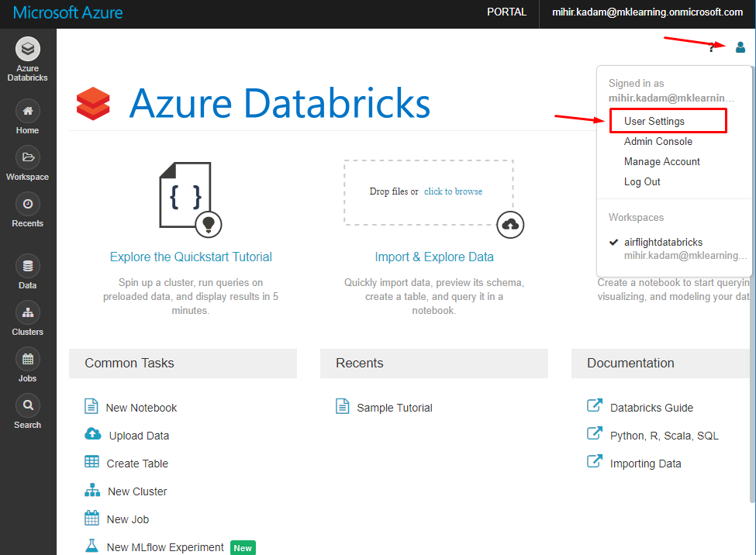
Task: Click the New Notebook document icon
Action: [x=91, y=406]
